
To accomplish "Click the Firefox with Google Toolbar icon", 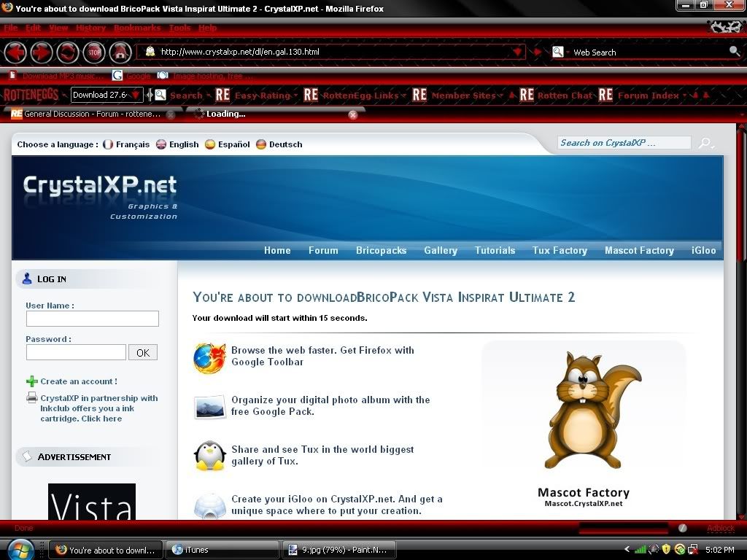I will (x=209, y=357).
